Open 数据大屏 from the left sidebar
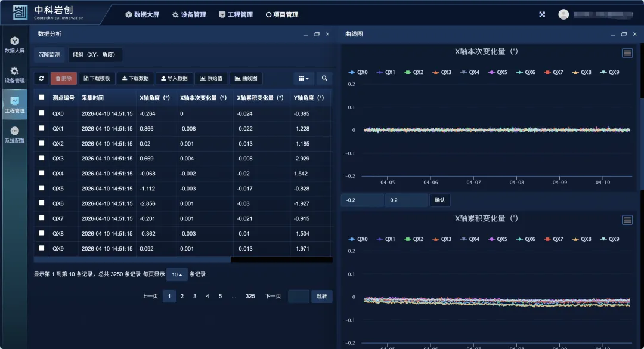644x349 pixels. point(14,45)
